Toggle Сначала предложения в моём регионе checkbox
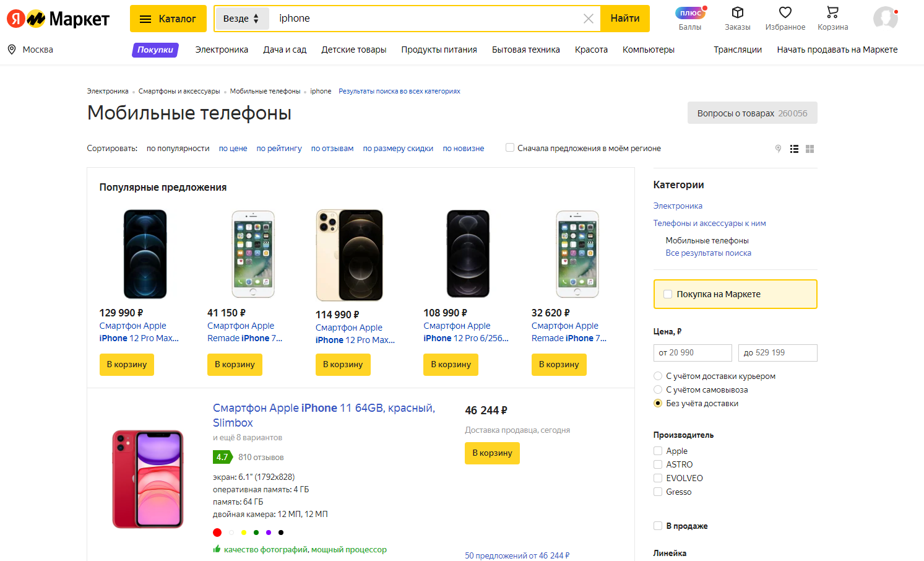 [510, 147]
